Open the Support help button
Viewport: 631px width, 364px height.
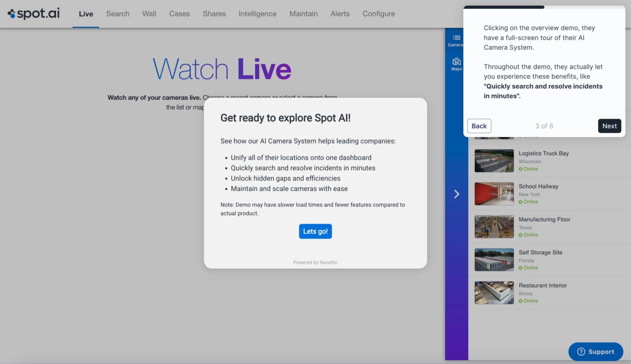(596, 351)
